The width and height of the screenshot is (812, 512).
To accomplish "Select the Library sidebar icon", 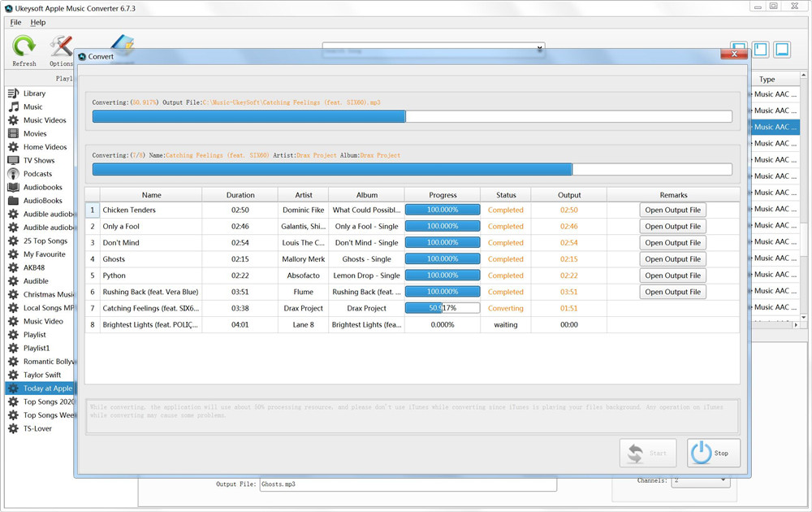I will pos(14,93).
